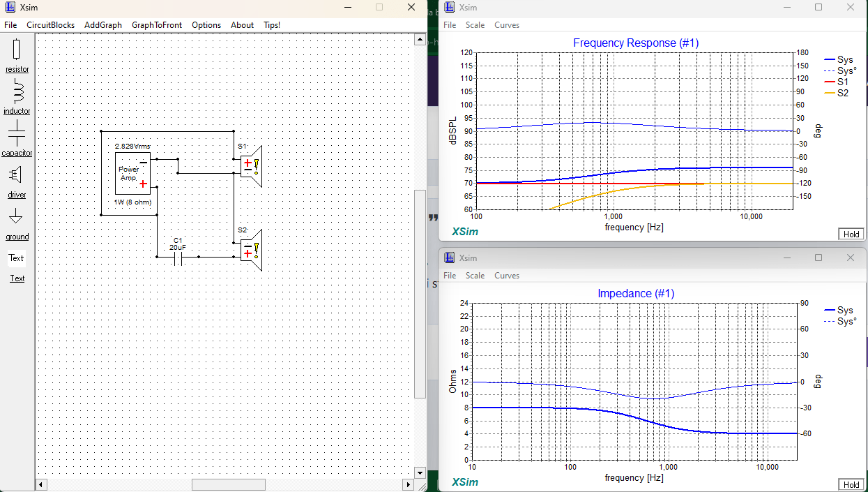Open the About menu
The image size is (868, 492).
pyautogui.click(x=242, y=24)
